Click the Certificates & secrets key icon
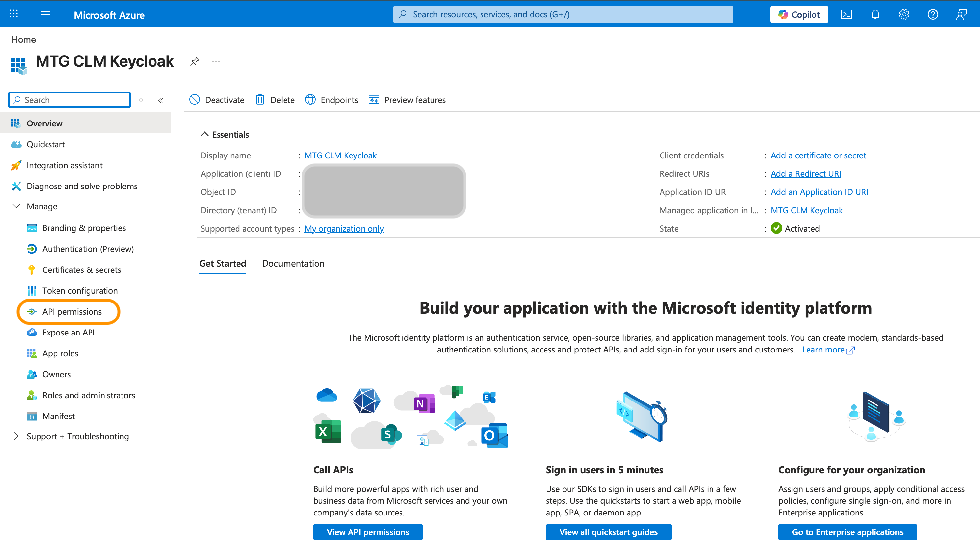Viewport: 980px width, 556px height. click(x=32, y=270)
